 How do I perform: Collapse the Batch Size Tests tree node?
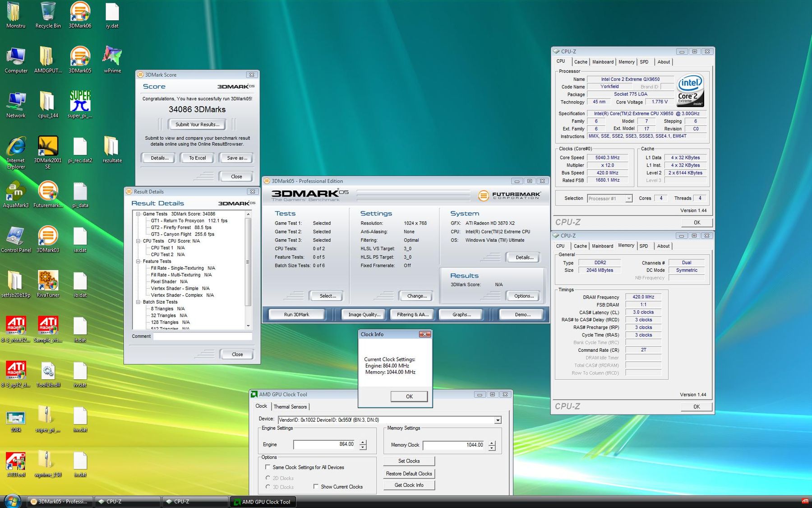pos(138,302)
